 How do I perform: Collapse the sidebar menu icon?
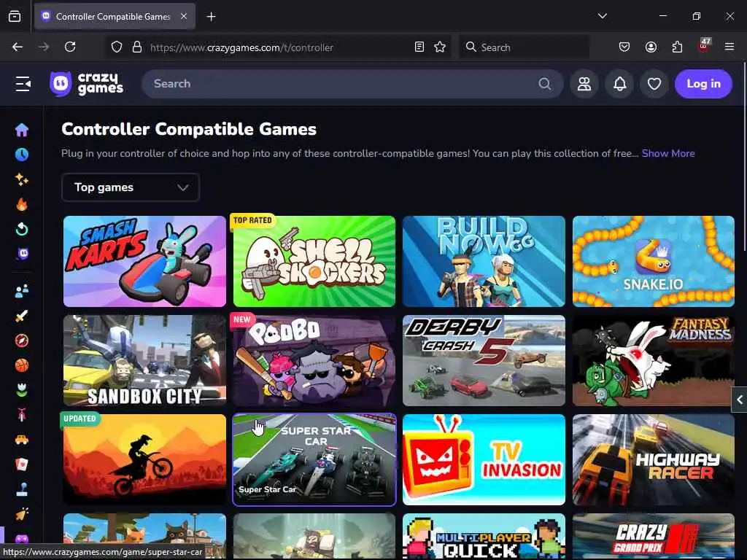23,84
